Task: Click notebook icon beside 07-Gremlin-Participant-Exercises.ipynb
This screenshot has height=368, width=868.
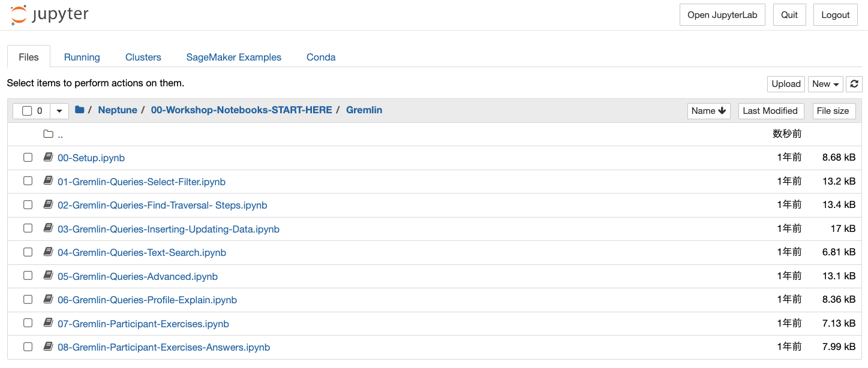Action: coord(49,323)
